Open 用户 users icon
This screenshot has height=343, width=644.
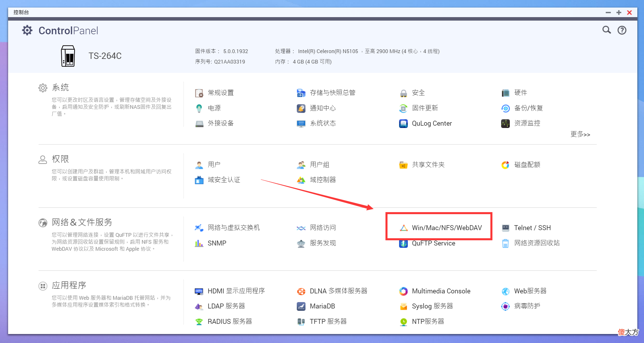coord(199,165)
